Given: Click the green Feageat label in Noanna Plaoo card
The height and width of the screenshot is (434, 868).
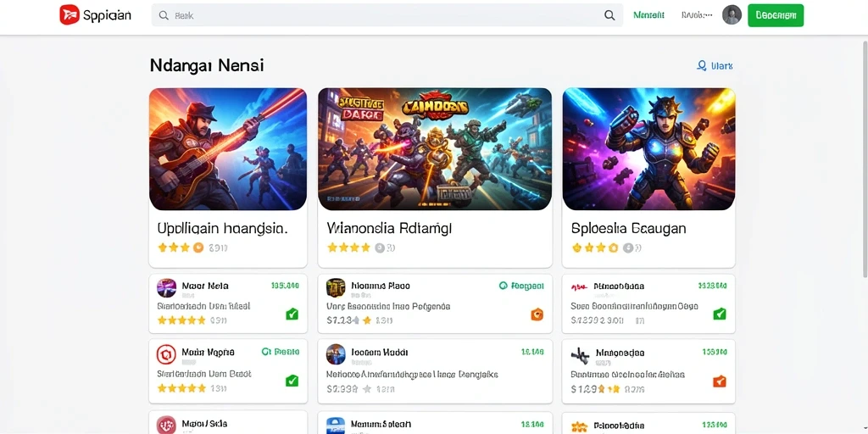Looking at the screenshot, I should click(x=521, y=286).
